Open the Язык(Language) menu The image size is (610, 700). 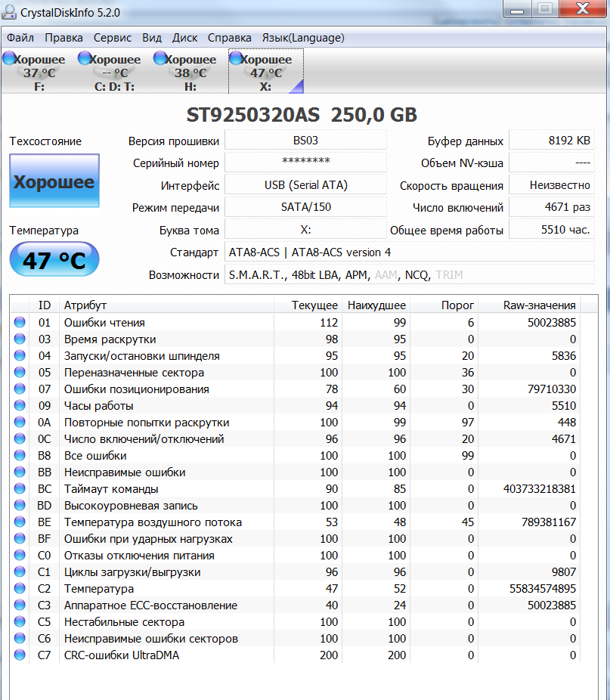click(x=303, y=38)
